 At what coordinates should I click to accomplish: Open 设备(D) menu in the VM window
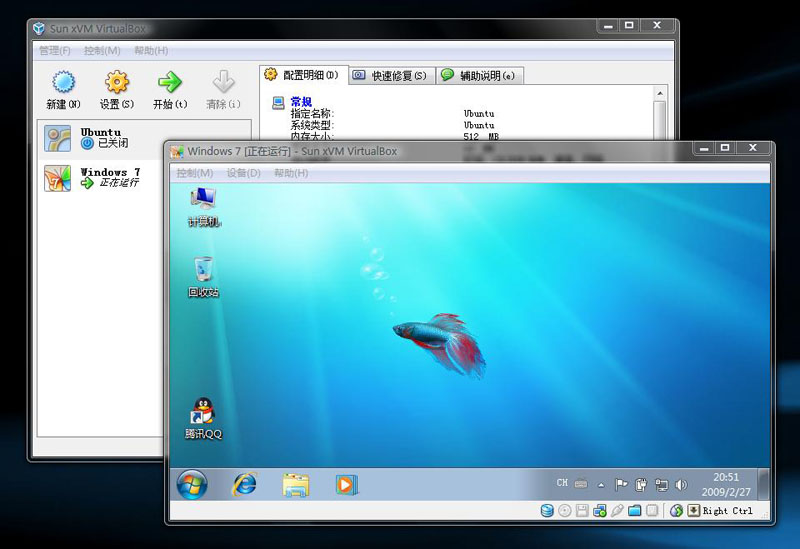[243, 173]
